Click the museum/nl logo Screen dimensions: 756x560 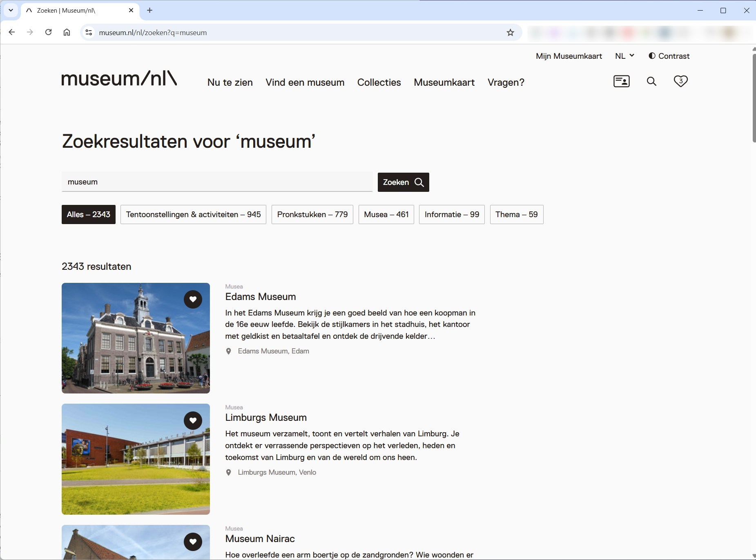click(119, 78)
